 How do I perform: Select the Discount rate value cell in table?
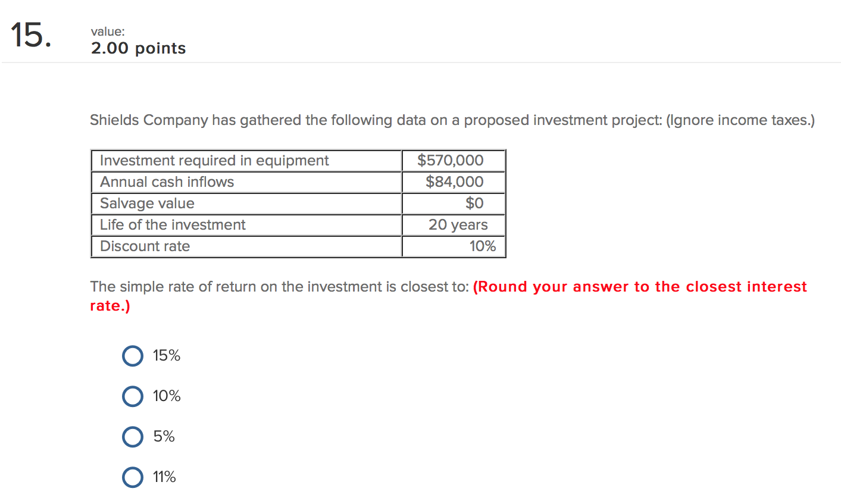(x=482, y=246)
